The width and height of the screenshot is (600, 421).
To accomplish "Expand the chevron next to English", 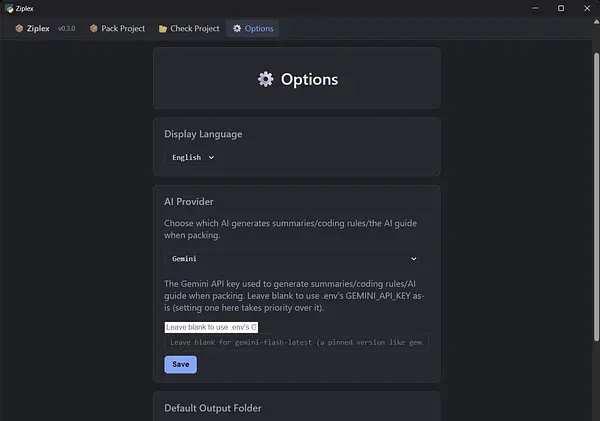I will (x=211, y=157).
